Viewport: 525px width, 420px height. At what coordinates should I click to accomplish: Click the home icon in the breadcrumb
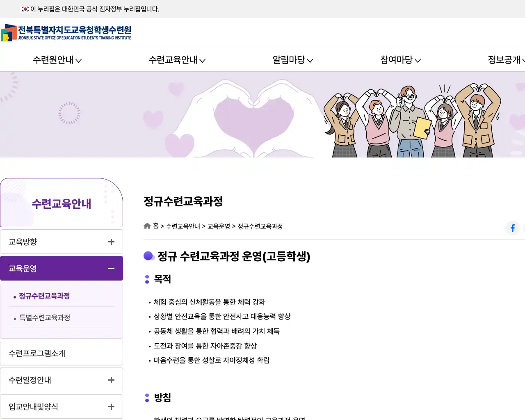pos(147,226)
